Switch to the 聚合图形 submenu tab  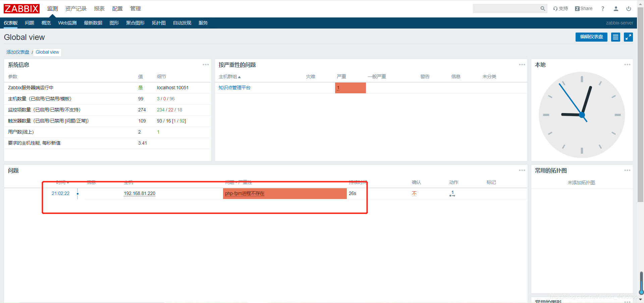135,23
